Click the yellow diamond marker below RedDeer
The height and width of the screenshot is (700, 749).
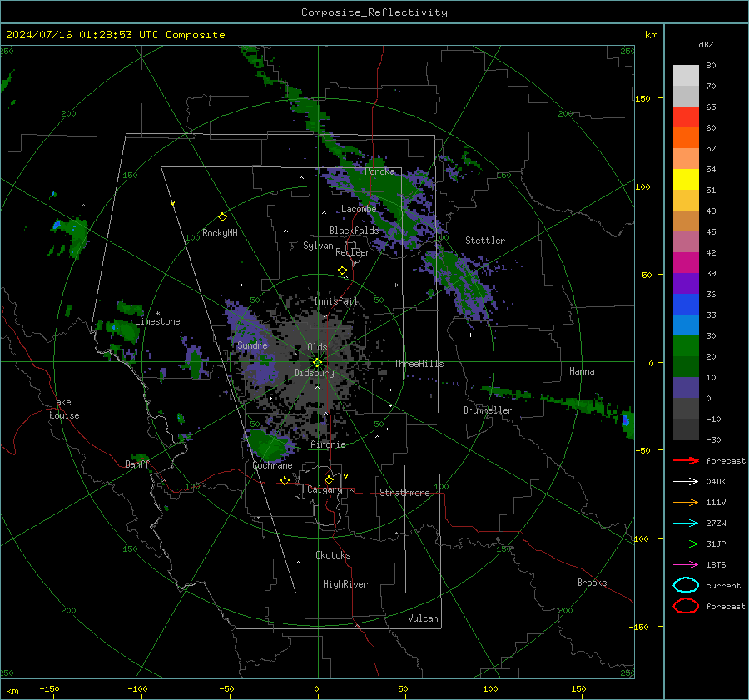(343, 271)
